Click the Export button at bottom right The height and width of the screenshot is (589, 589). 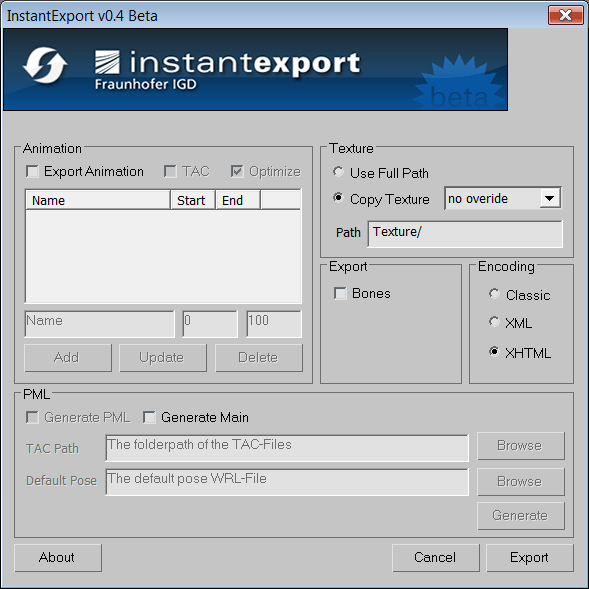tap(530, 557)
